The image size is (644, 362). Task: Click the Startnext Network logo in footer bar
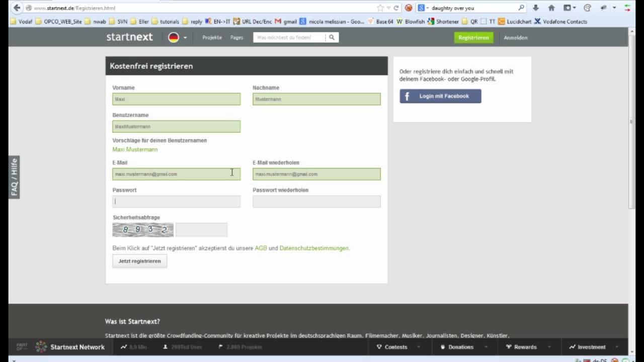point(70,347)
